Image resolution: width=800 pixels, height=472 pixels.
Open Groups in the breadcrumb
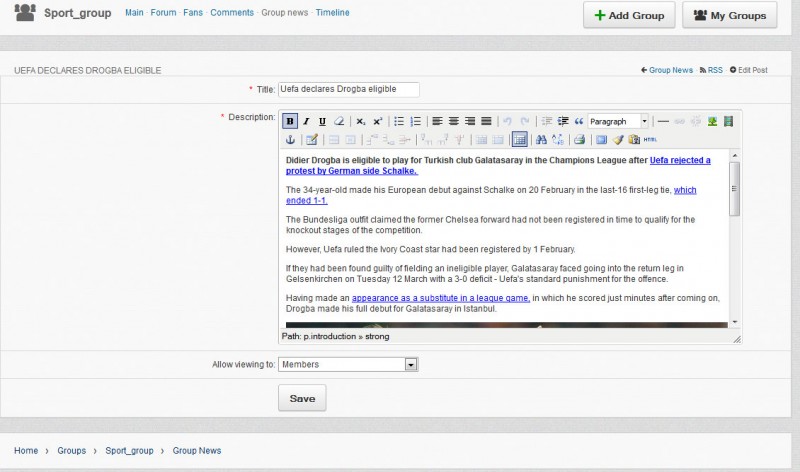pos(71,451)
